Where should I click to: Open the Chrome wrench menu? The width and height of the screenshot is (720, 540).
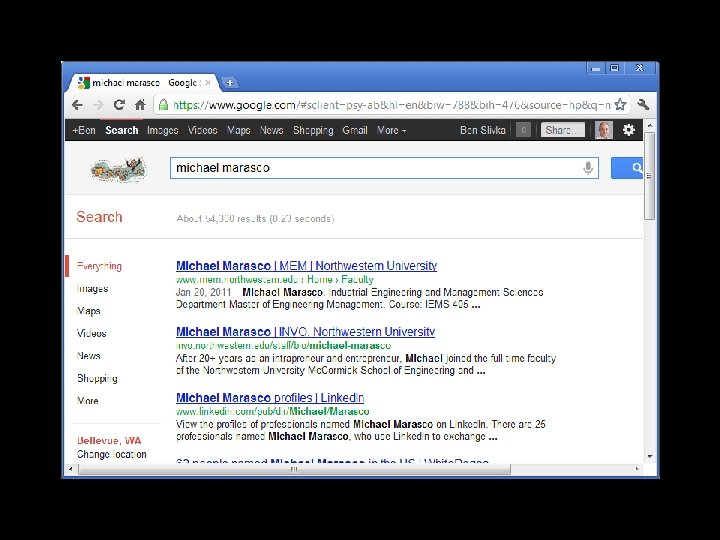pos(644,105)
